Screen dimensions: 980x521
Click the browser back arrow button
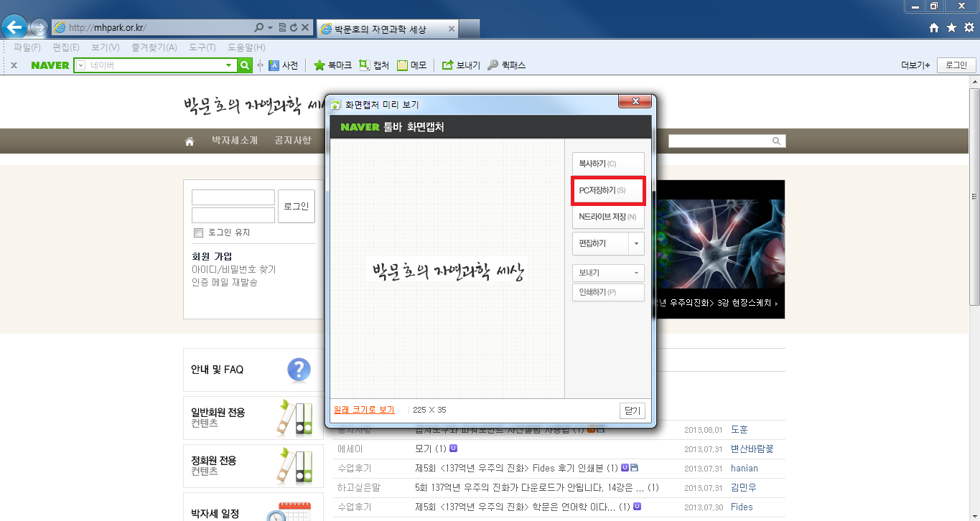click(x=14, y=27)
